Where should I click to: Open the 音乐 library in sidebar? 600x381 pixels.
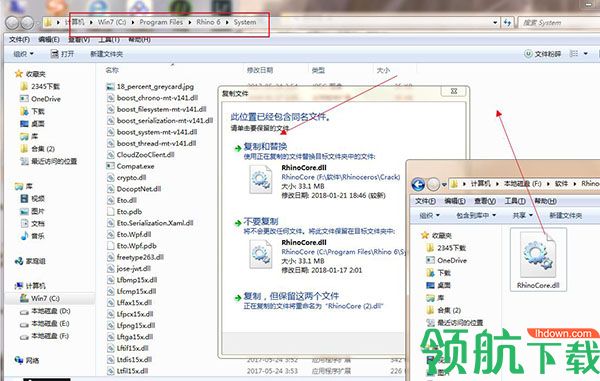(x=33, y=236)
